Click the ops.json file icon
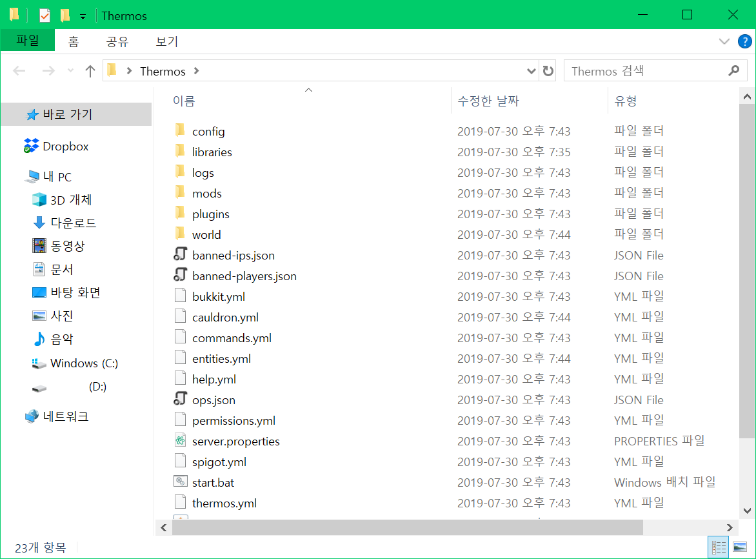The image size is (756, 559). 181,399
